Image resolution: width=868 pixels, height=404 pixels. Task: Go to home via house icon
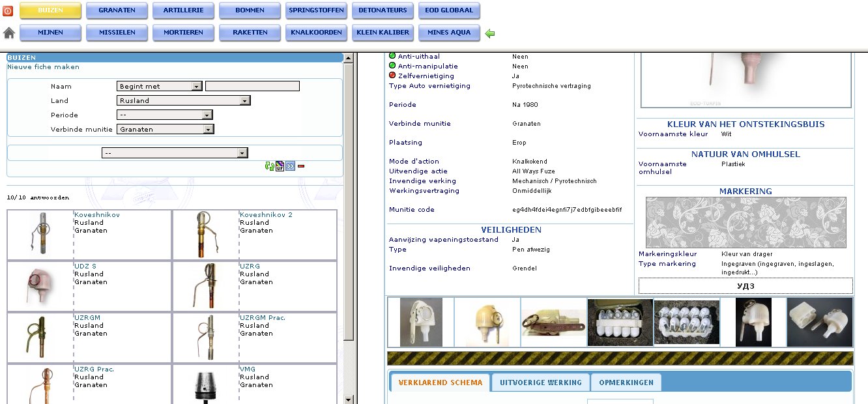pos(9,33)
